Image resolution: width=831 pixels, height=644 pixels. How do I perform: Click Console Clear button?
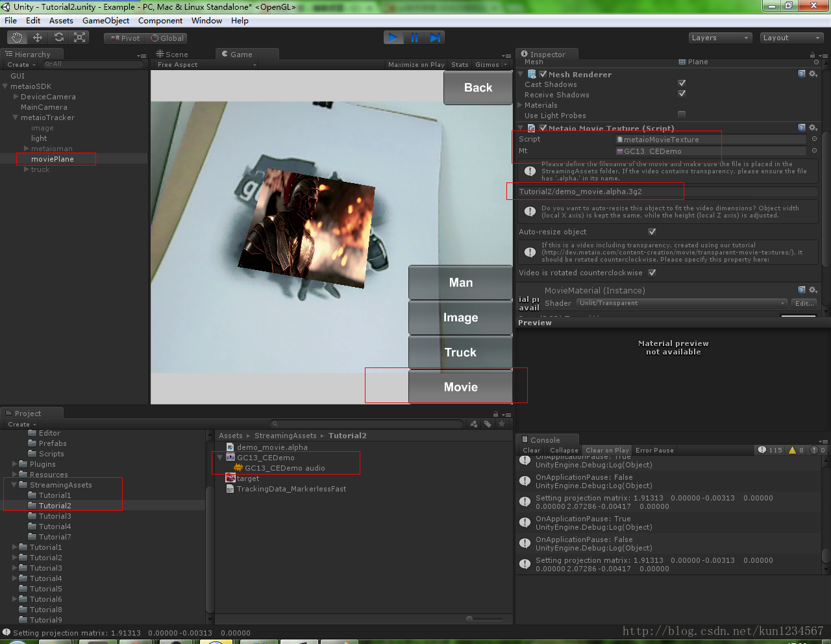tap(531, 450)
